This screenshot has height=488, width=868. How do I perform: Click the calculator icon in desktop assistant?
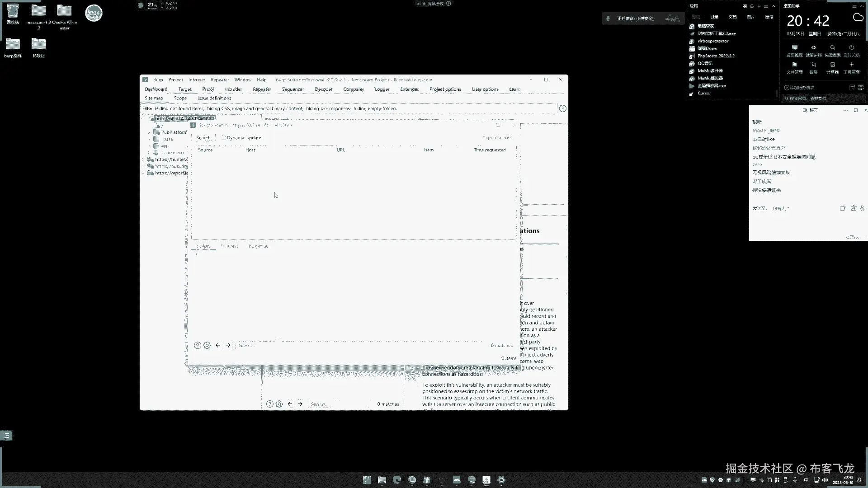coord(832,65)
